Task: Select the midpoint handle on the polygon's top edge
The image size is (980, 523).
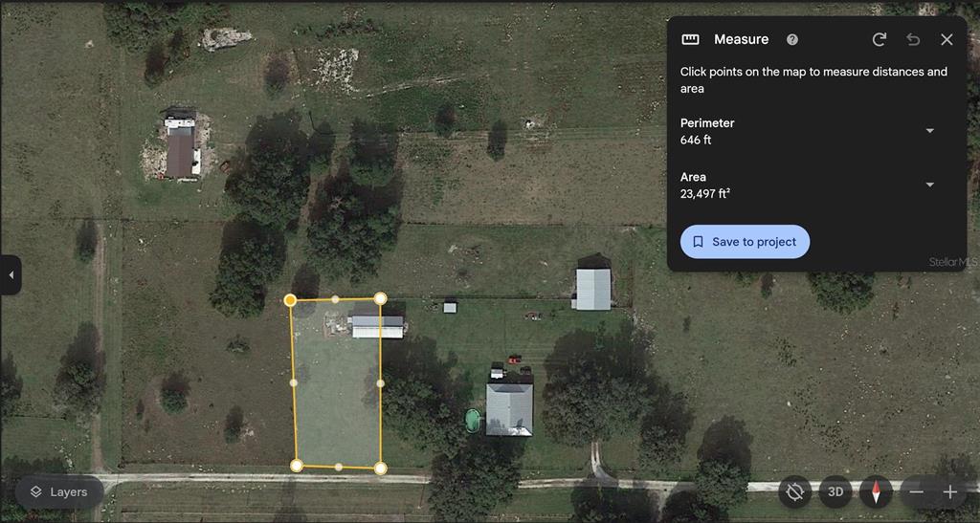Action: [x=336, y=299]
